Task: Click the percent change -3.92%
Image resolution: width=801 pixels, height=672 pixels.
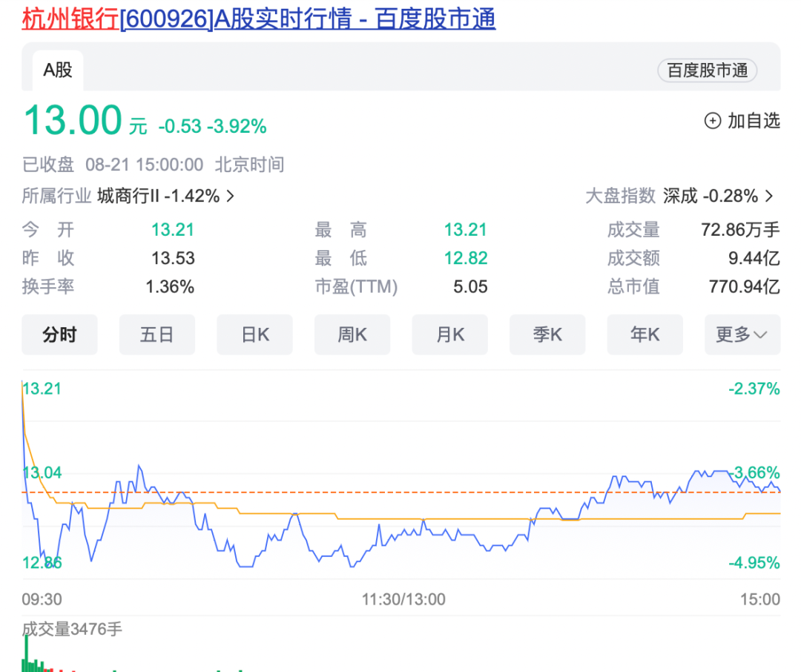Action: [x=237, y=126]
